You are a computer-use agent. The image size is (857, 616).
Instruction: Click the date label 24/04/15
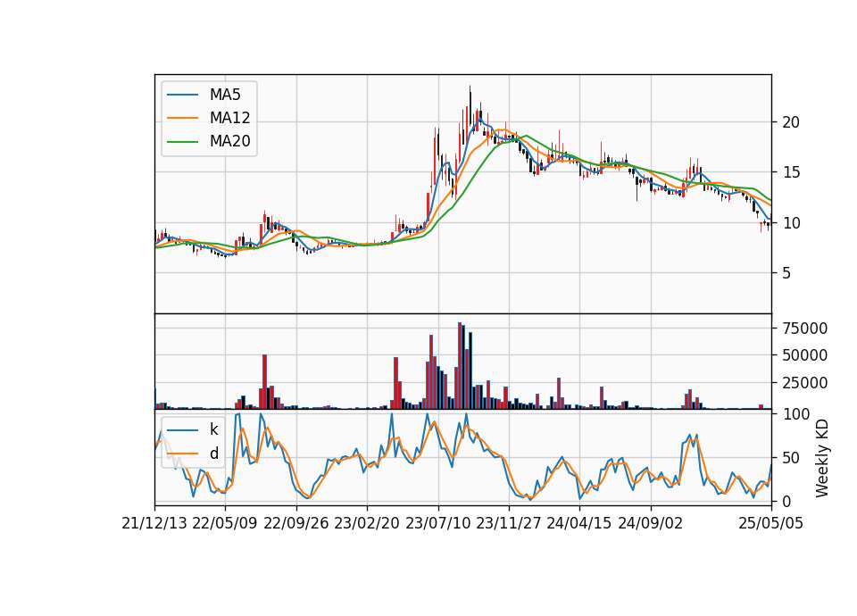pyautogui.click(x=579, y=524)
